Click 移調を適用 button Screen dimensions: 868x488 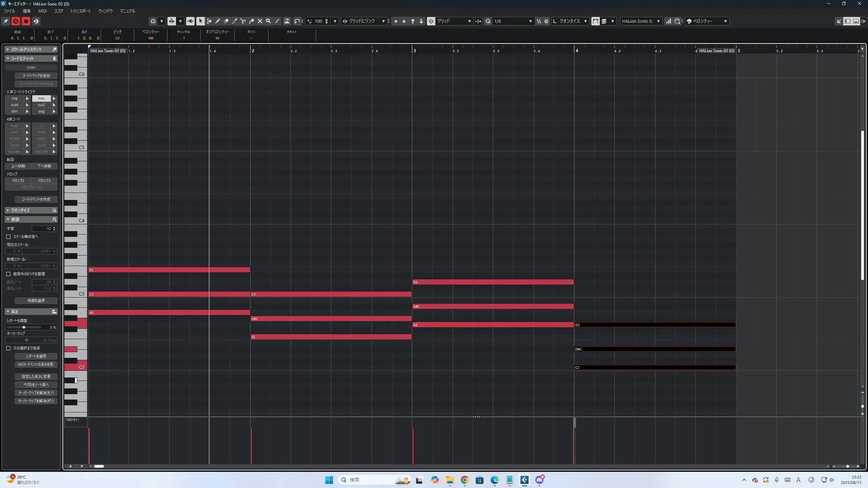(x=36, y=301)
